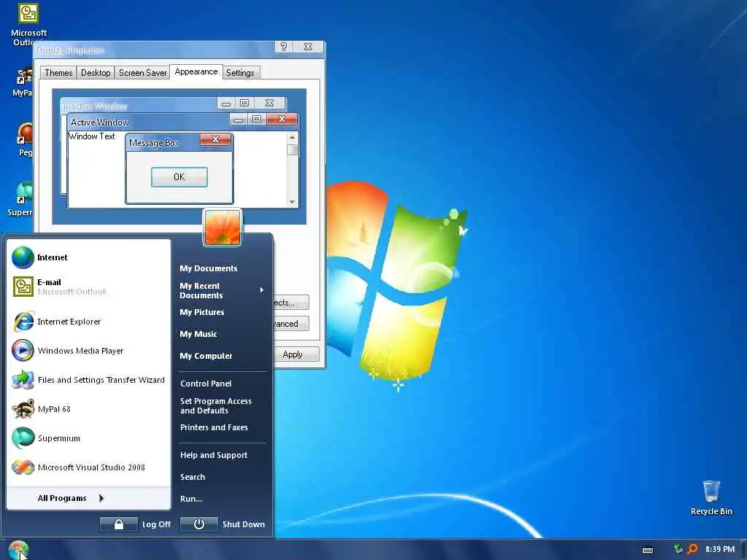Click the orange magnifier tray icon
The width and height of the screenshot is (747, 560).
(x=693, y=549)
